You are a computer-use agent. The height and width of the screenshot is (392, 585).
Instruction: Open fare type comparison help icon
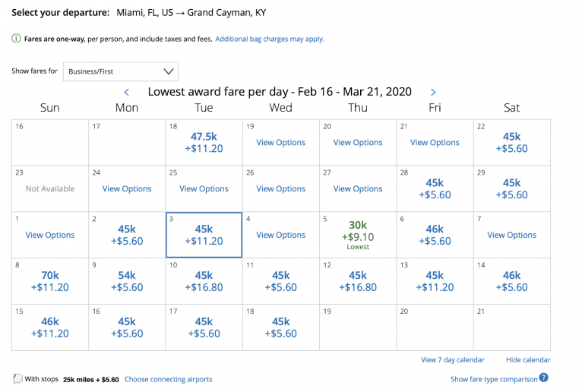pyautogui.click(x=544, y=378)
